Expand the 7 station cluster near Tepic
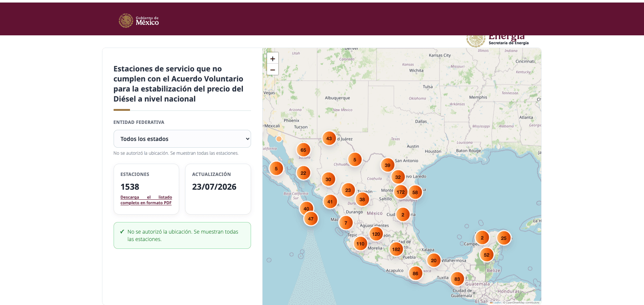The image size is (644, 305). 346,223
